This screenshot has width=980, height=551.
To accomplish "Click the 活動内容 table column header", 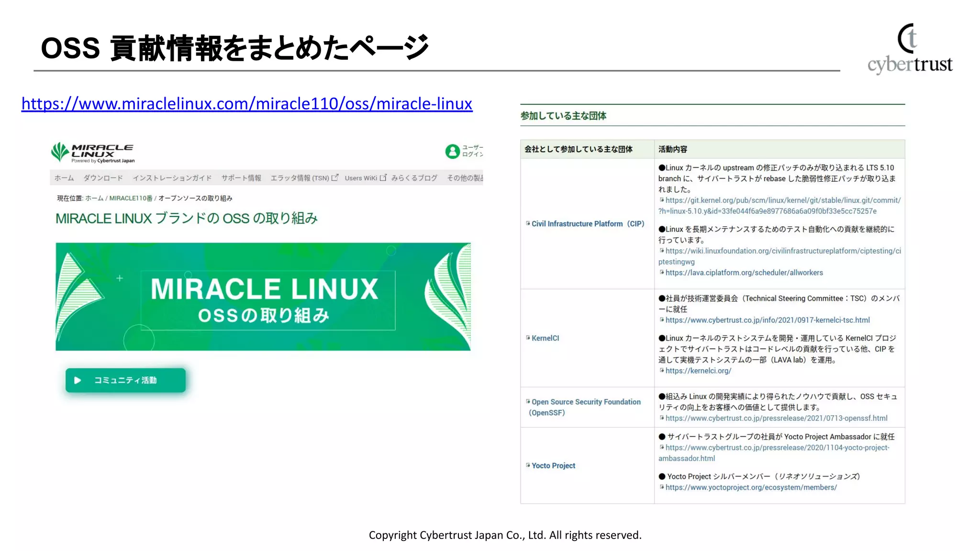I will (x=672, y=149).
